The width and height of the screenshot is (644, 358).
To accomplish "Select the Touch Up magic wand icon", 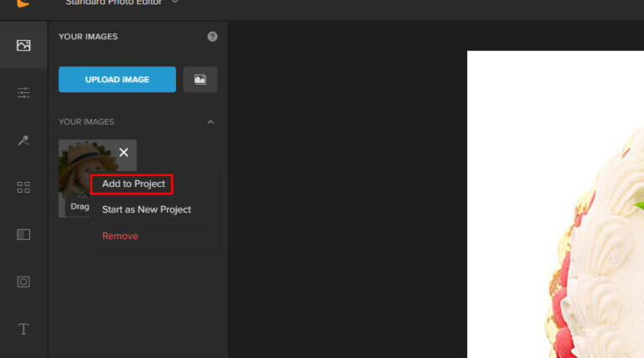I will point(23,140).
